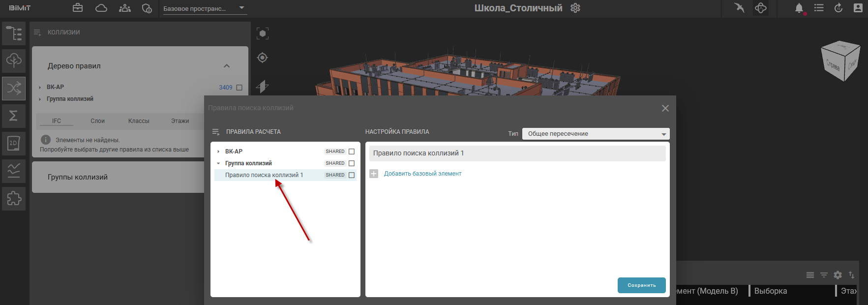868x305 pixels.
Task: Open the model tree structure sidebar icon
Action: 14,33
